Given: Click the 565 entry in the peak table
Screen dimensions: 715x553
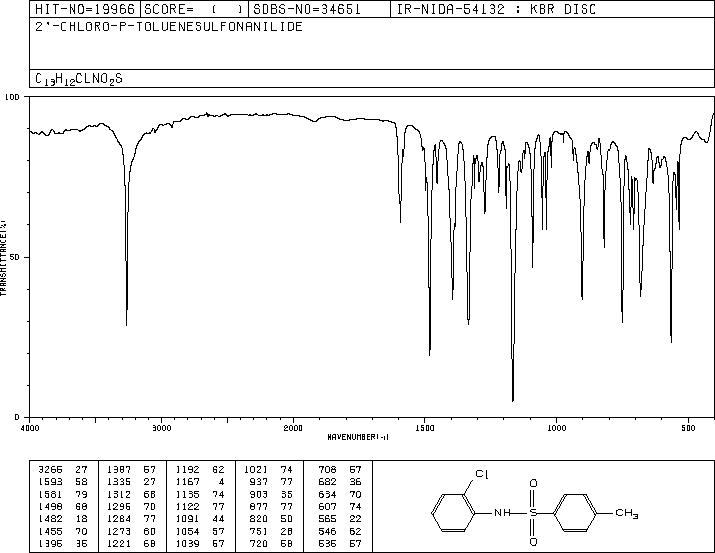Looking at the screenshot, I should [327, 519].
